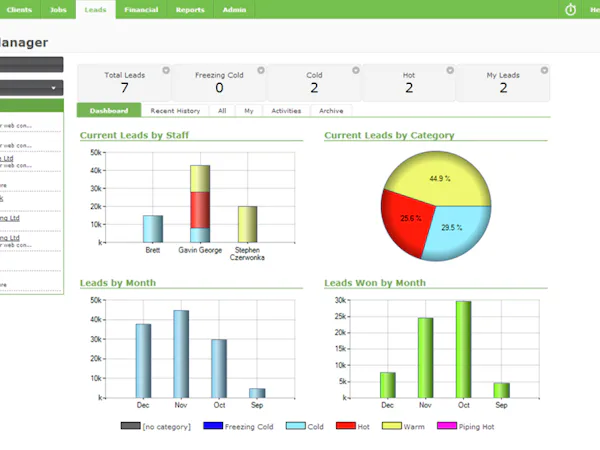The image size is (600, 450).
Task: Click the Gavin George axis label
Action: point(200,250)
